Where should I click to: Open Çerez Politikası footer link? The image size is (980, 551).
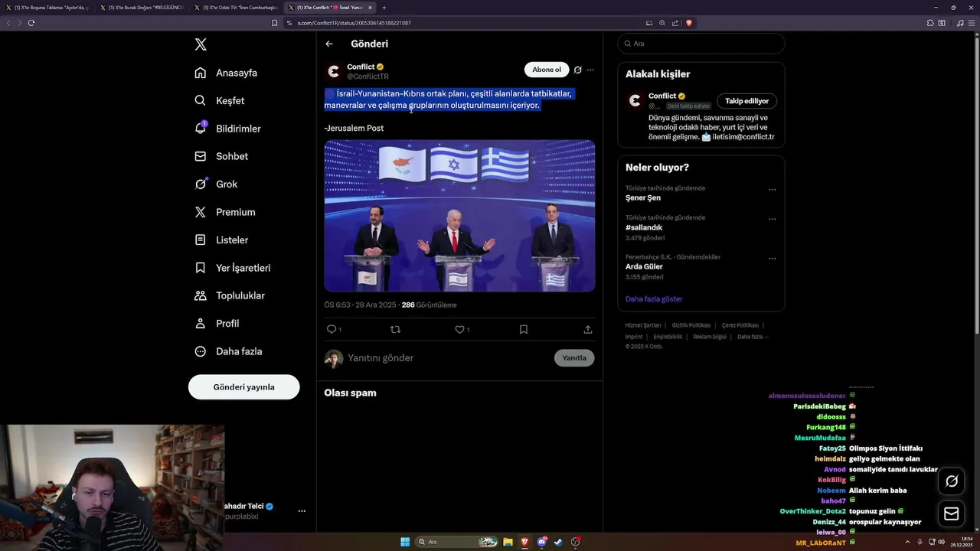[740, 325]
